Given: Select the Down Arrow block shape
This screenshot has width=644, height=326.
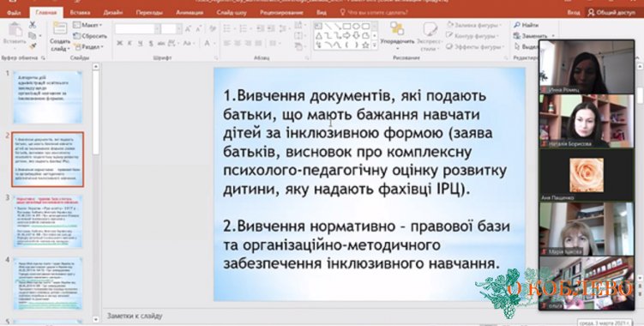Looking at the screenshot, I should (x=356, y=36).
